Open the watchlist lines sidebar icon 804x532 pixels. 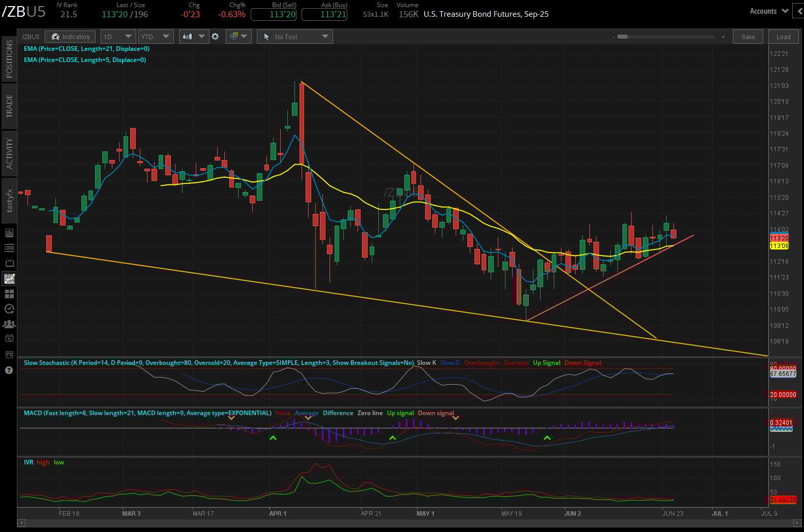coord(9,248)
